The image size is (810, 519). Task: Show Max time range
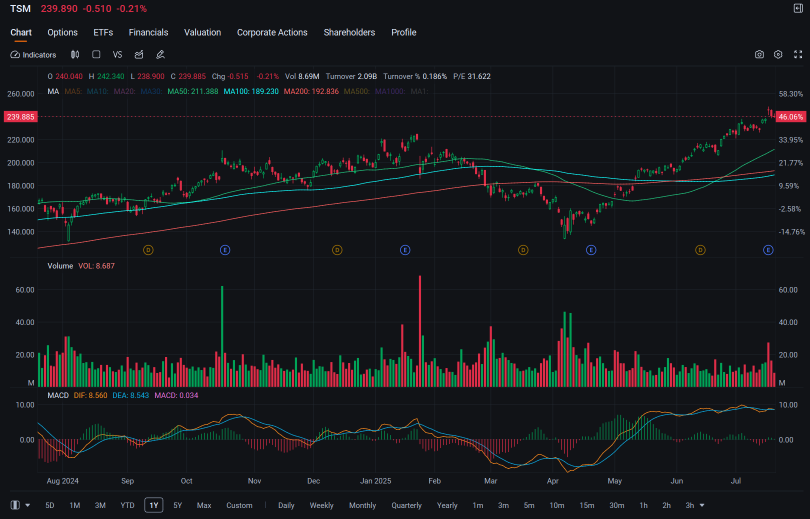click(x=204, y=505)
